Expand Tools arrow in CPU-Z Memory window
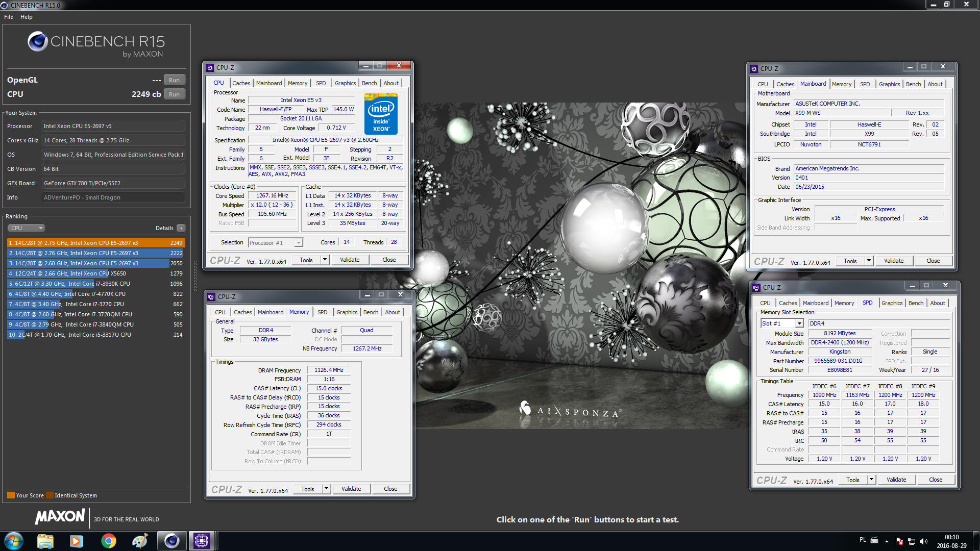The width and height of the screenshot is (980, 551). [x=326, y=489]
